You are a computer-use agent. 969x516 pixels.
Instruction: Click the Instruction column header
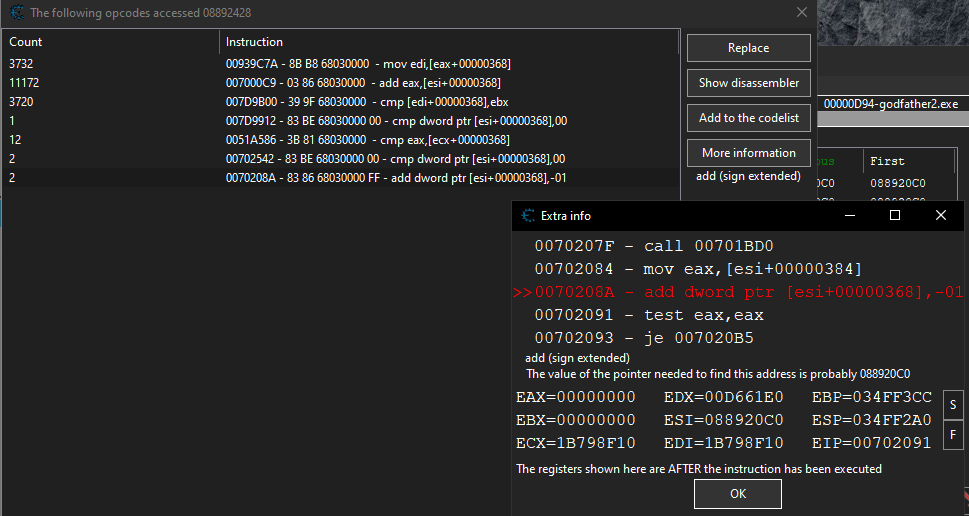[448, 42]
